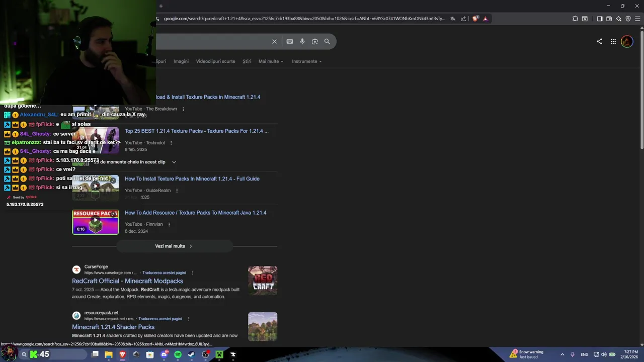Open How To Add Resource Packs Java video
Viewport: 644px width, 362px height.
pyautogui.click(x=195, y=213)
